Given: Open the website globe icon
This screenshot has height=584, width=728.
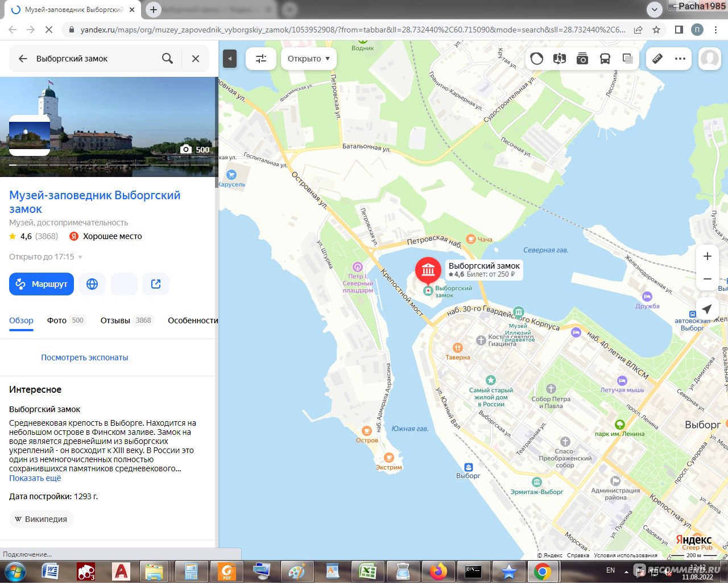Looking at the screenshot, I should [x=92, y=284].
